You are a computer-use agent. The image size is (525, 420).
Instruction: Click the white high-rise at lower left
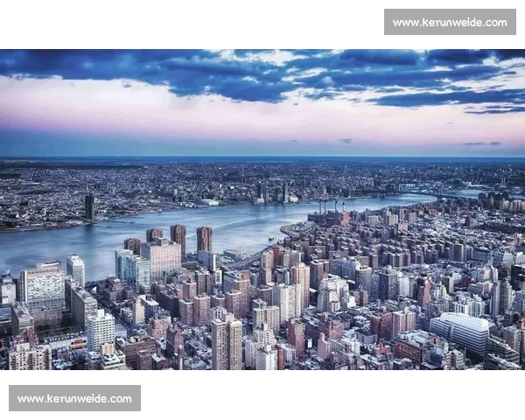pyautogui.click(x=100, y=329)
